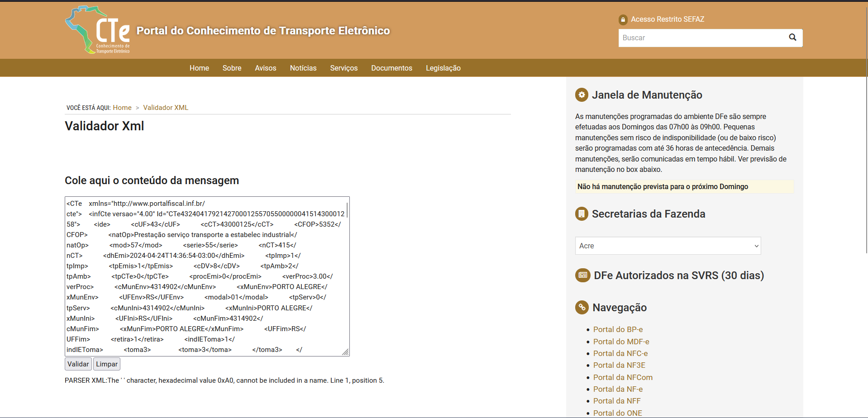Click the padlock icon for restricted access
Viewport: 868px width, 418px height.
click(x=623, y=19)
